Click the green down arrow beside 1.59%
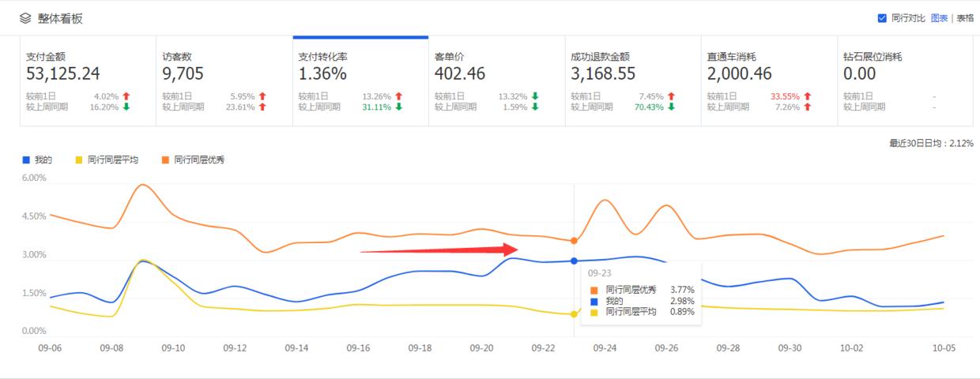This screenshot has height=379, width=980. 535,107
